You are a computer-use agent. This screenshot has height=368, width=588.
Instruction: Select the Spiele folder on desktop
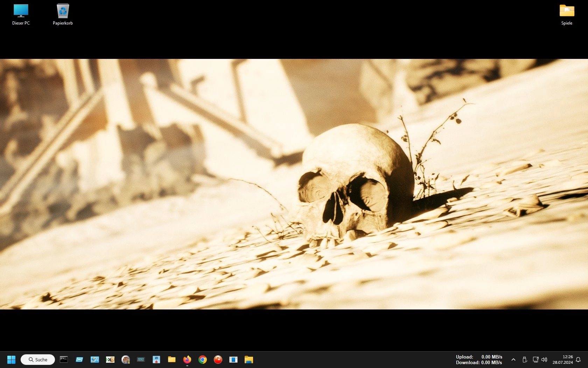coord(567,15)
